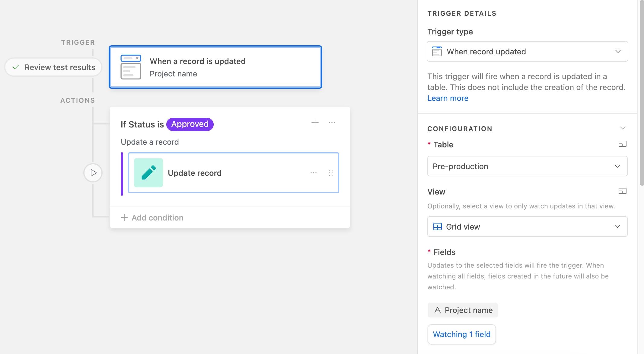Click the Watching 1 field button
Image resolution: width=644 pixels, height=354 pixels.
[461, 334]
